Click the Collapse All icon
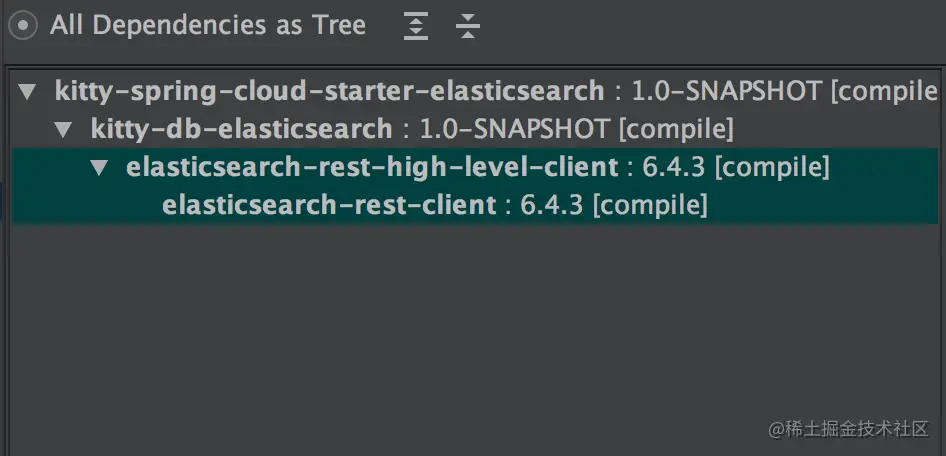The image size is (946, 456). pos(468,26)
